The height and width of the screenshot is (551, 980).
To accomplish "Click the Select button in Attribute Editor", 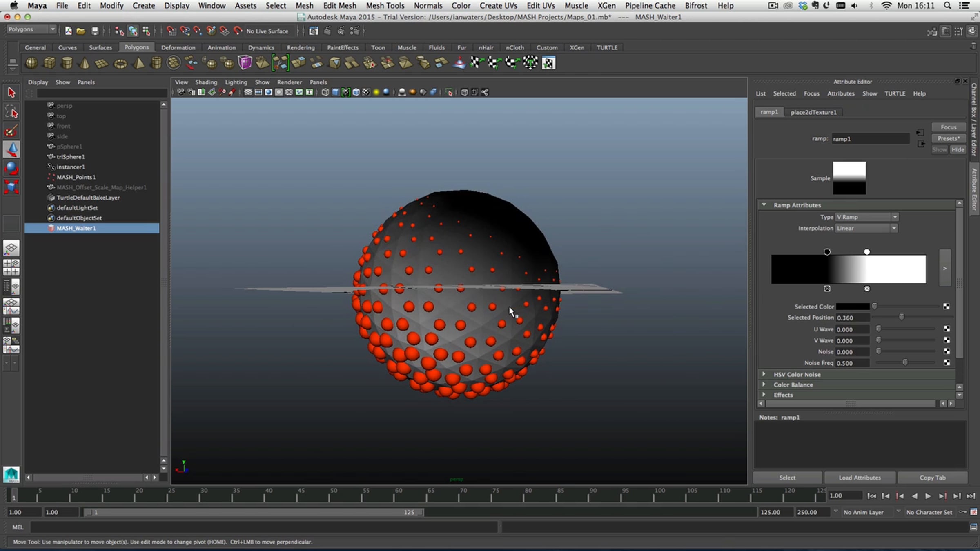I will tap(787, 478).
